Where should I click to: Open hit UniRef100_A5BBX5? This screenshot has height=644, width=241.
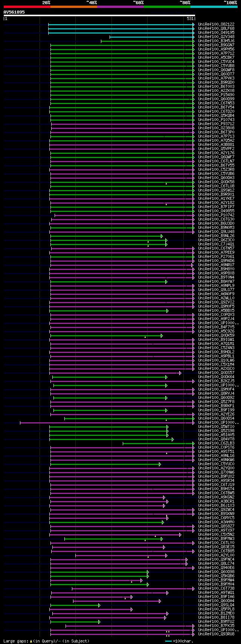[x=216, y=310]
